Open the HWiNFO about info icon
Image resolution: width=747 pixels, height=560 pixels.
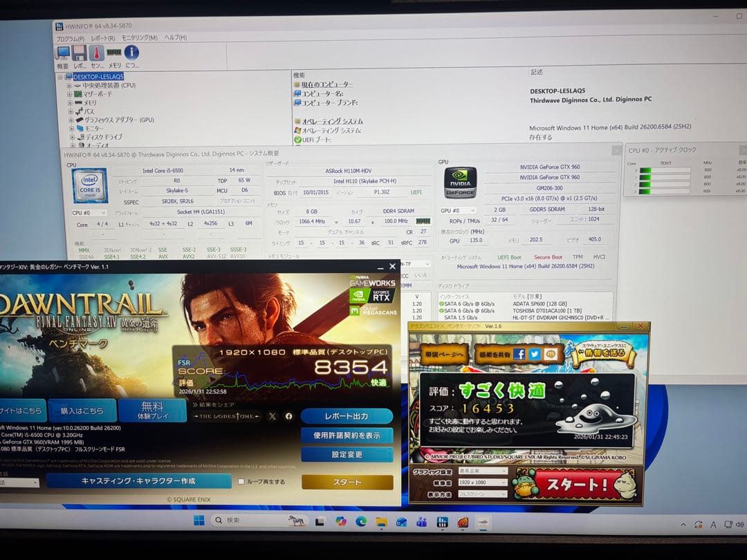131,54
